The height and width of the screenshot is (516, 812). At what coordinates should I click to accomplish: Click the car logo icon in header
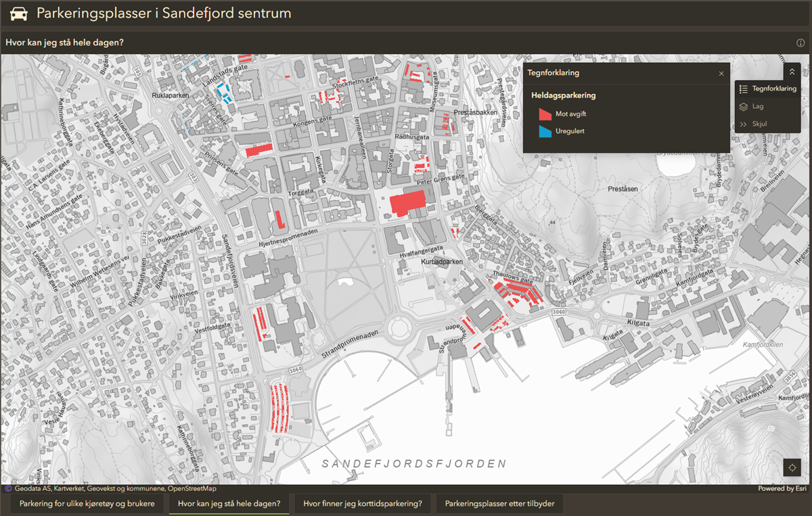[x=19, y=14]
